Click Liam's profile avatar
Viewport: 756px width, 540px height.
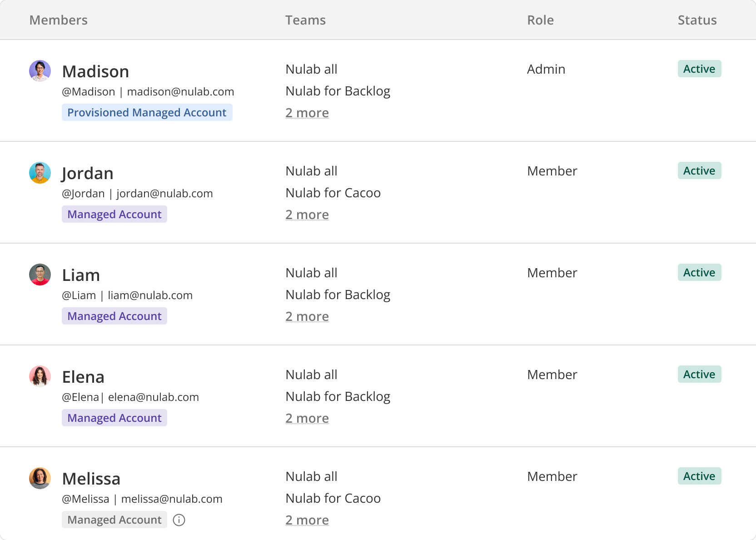coord(40,275)
